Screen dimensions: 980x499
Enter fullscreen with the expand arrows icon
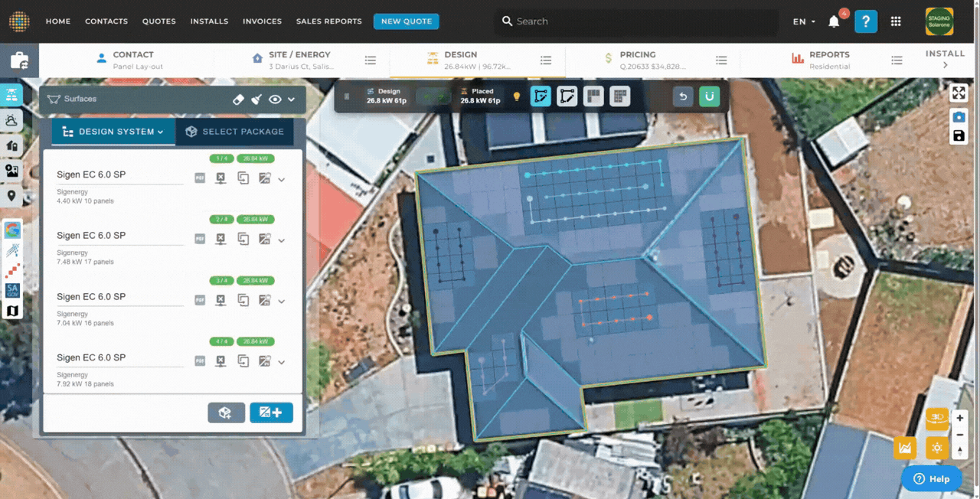click(x=958, y=93)
